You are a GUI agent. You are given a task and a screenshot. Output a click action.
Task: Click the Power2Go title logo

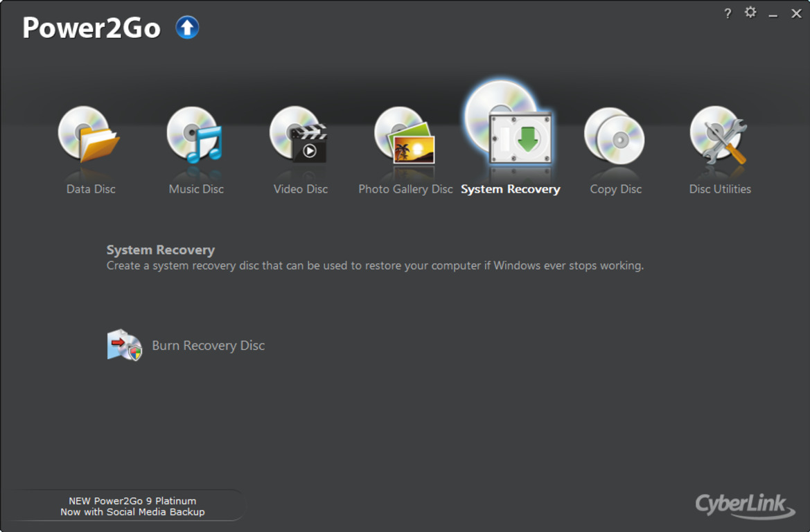click(x=91, y=28)
